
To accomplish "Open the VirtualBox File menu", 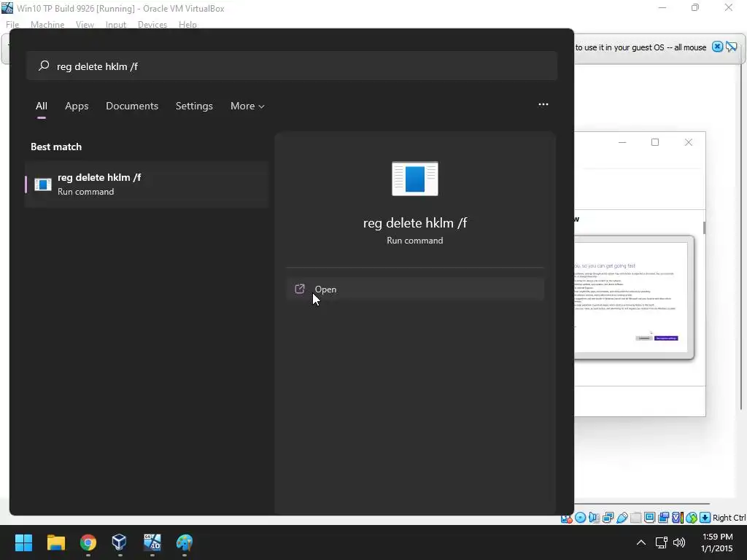I will (x=12, y=24).
